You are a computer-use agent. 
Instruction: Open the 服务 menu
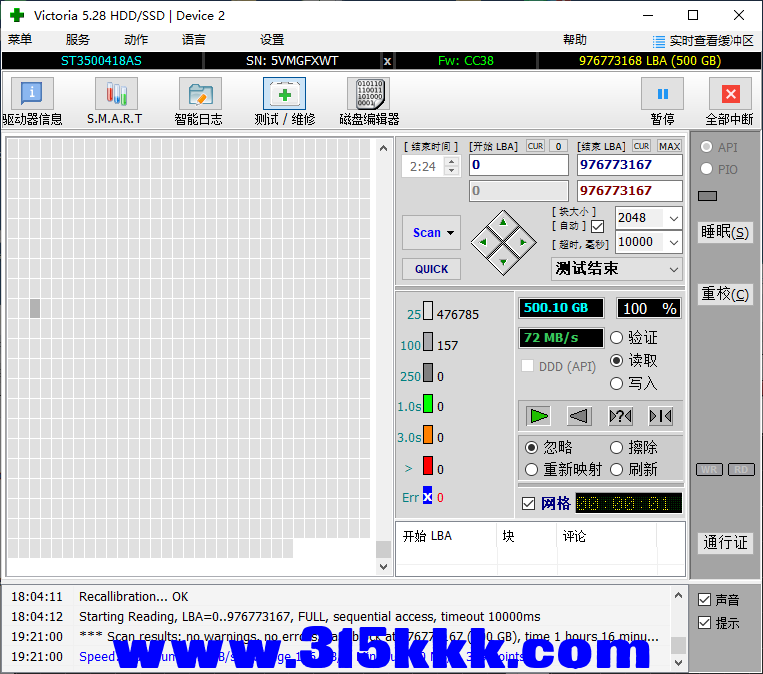click(x=77, y=40)
